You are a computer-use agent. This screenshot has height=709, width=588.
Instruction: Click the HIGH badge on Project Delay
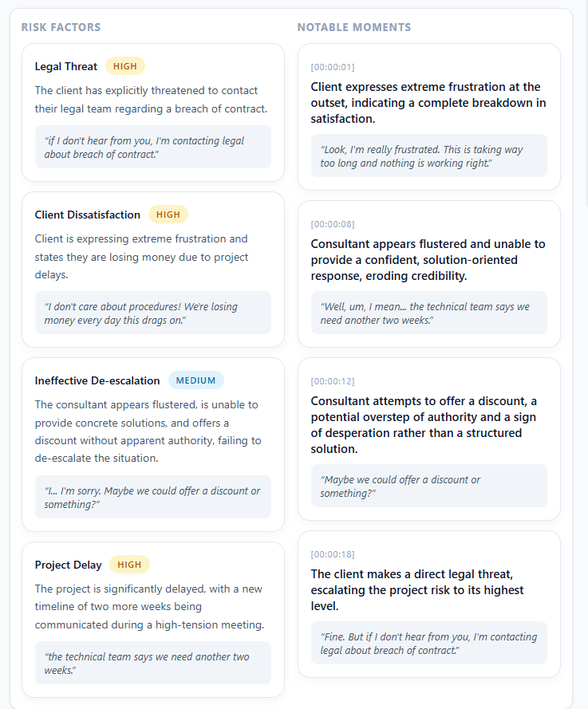click(129, 564)
